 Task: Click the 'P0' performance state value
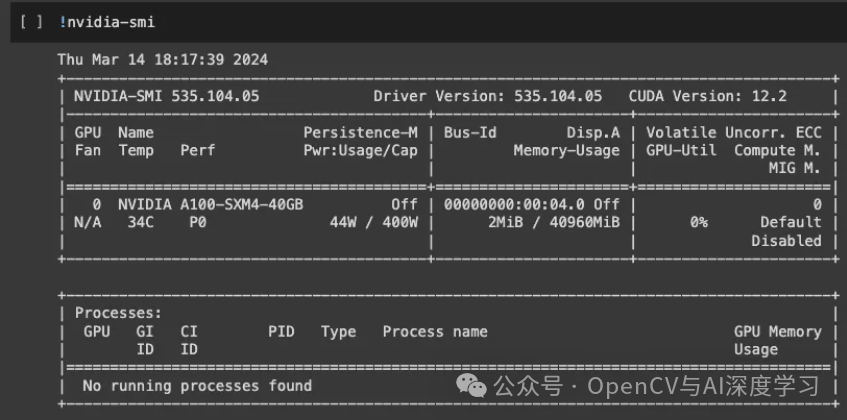click(x=198, y=222)
